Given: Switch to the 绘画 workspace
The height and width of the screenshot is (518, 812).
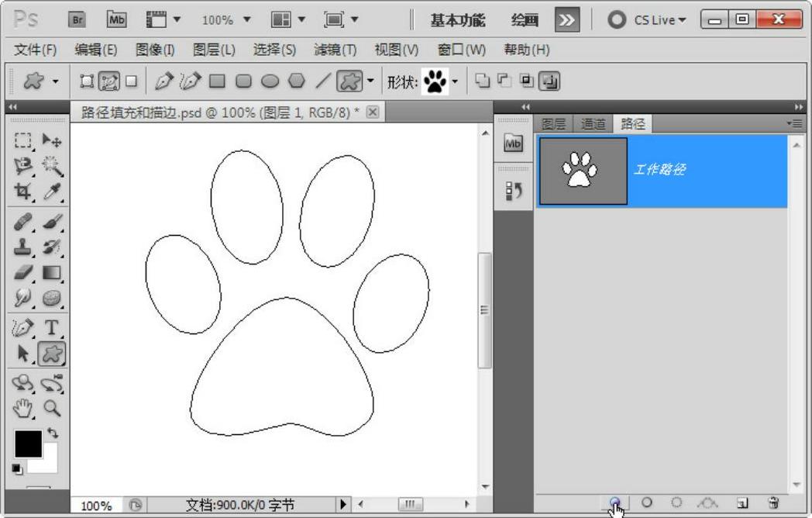Looking at the screenshot, I should point(525,20).
